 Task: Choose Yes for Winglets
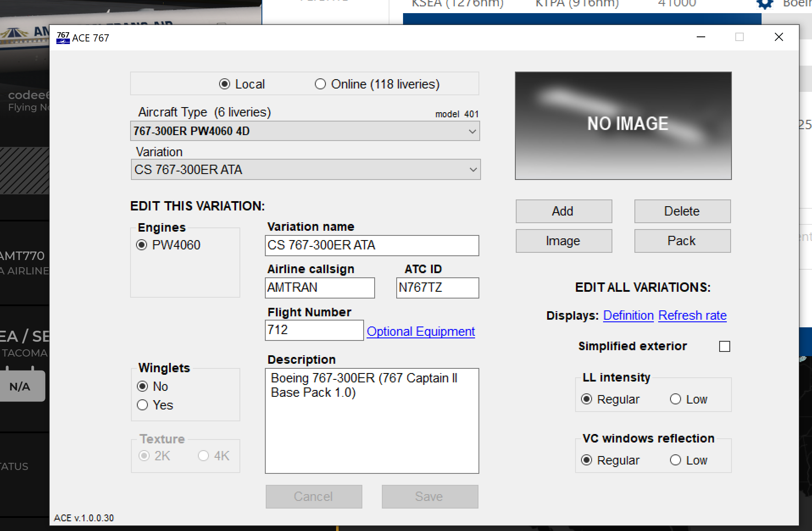(x=143, y=405)
